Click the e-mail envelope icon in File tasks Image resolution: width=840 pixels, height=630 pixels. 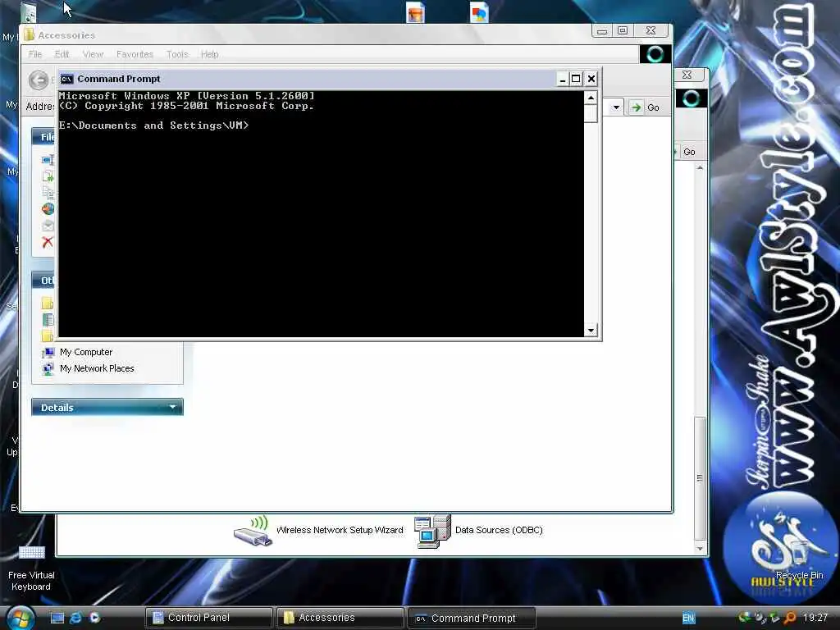[48, 226]
